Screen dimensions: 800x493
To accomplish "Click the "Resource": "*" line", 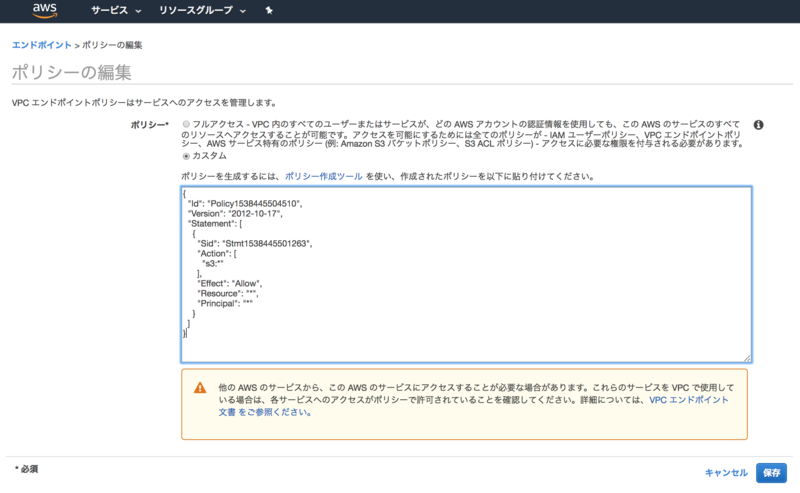I will pos(228,293).
